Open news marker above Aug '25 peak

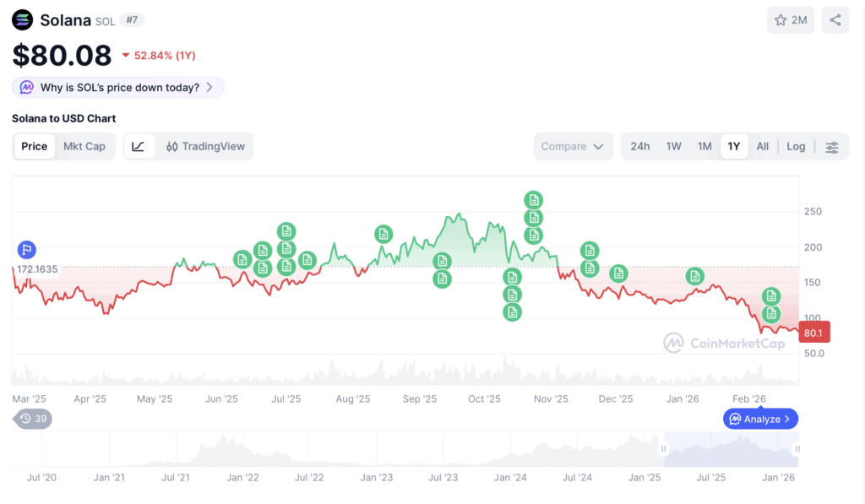tap(384, 234)
